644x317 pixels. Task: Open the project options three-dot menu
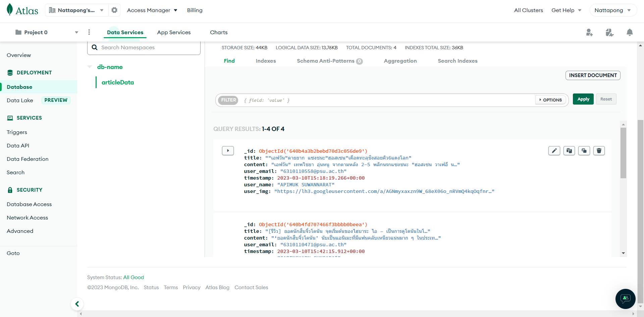[89, 32]
